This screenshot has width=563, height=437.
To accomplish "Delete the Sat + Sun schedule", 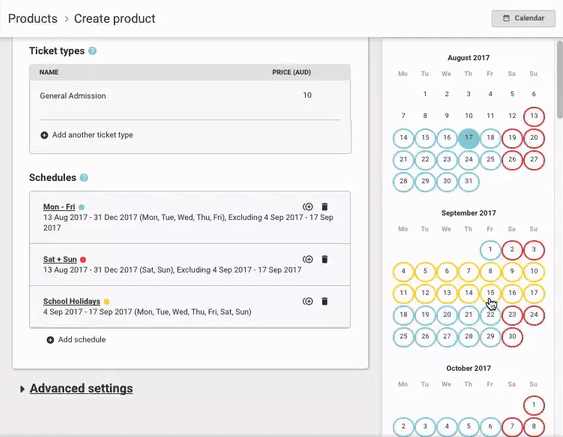I will [325, 259].
